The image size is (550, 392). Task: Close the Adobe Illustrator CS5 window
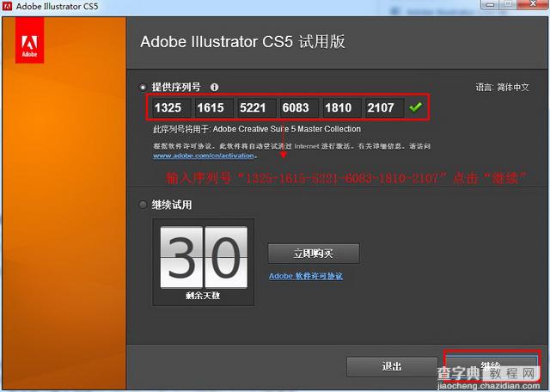pyautogui.click(x=533, y=4)
